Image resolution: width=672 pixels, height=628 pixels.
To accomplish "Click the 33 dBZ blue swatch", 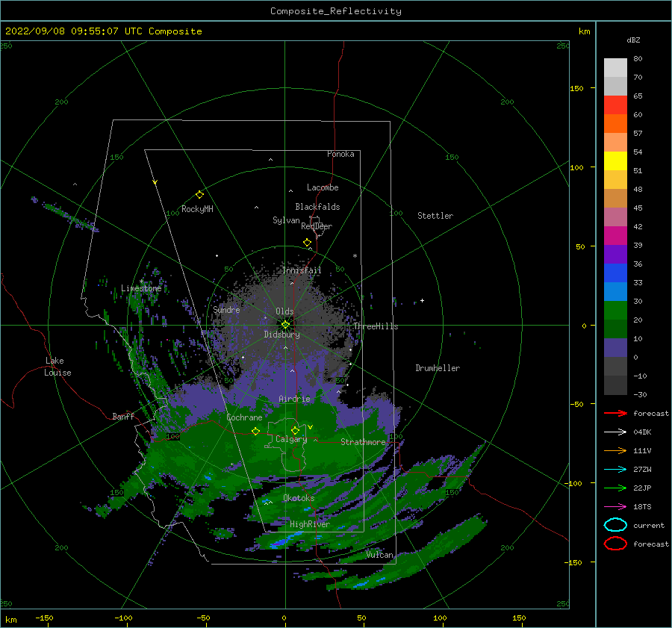I will [615, 291].
